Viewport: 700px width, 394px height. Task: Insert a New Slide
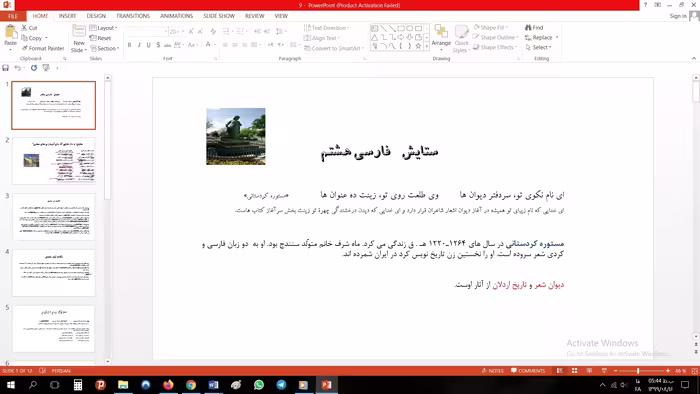click(x=79, y=39)
